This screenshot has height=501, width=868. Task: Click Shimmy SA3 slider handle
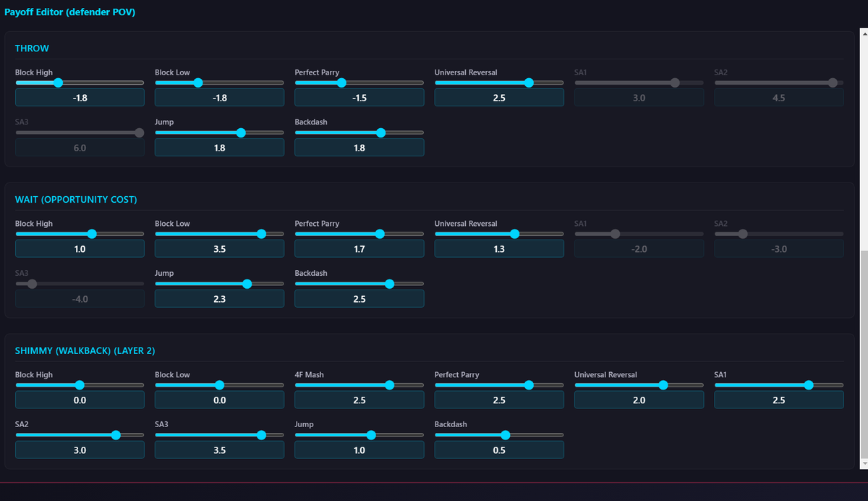coord(261,435)
